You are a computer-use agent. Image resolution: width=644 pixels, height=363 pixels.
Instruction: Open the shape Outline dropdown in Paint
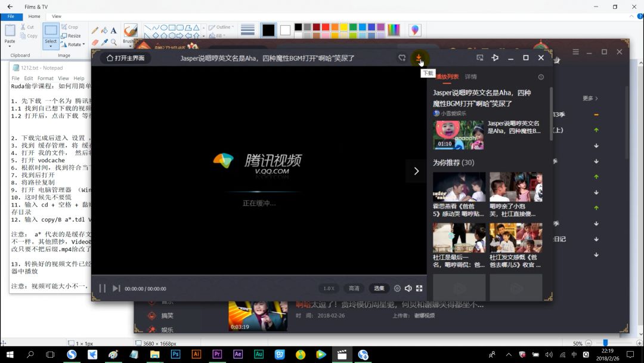point(221,27)
